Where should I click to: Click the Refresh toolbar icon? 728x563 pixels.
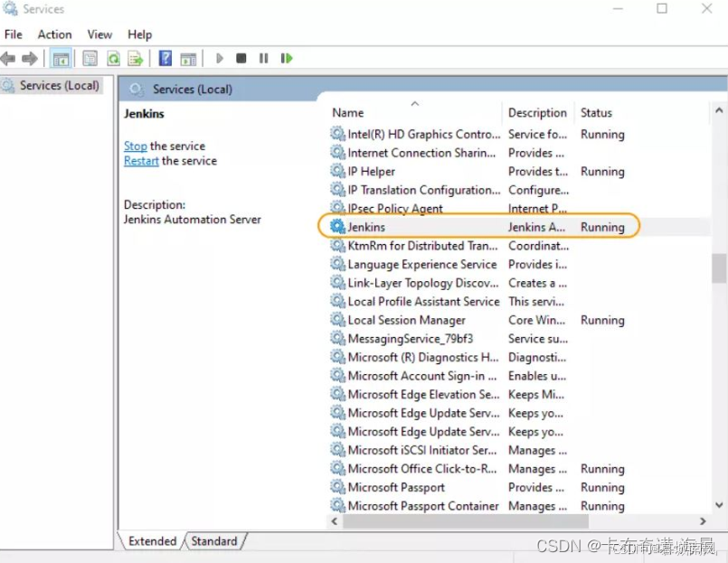[113, 59]
